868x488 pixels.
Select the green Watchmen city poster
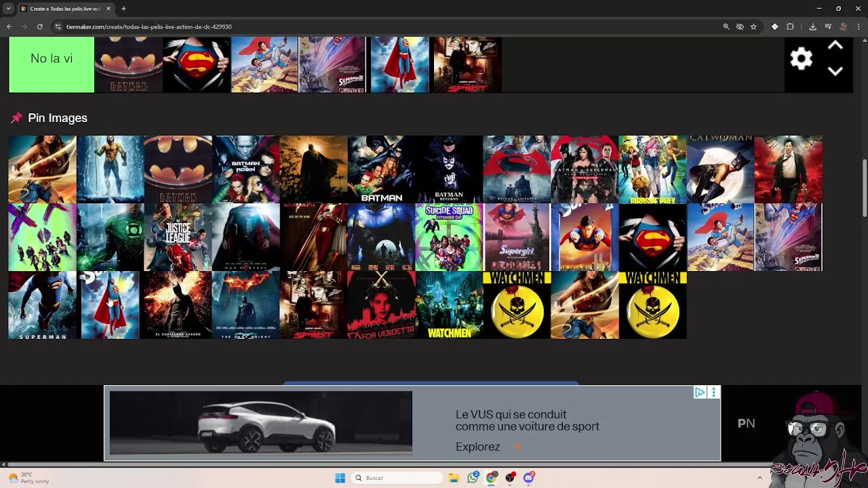449,305
